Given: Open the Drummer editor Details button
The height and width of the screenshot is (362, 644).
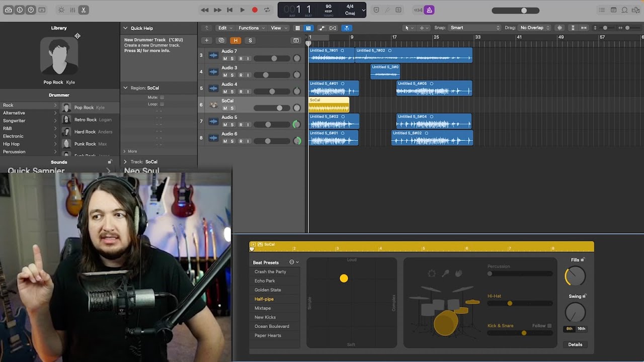Looking at the screenshot, I should coord(575,345).
